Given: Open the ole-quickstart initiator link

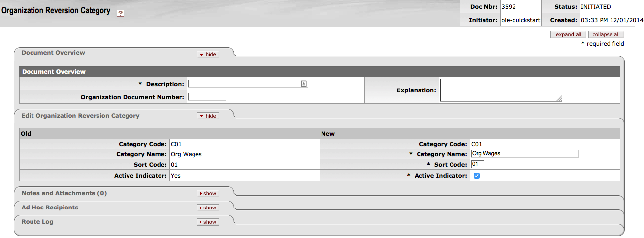Looking at the screenshot, I should [x=520, y=20].
